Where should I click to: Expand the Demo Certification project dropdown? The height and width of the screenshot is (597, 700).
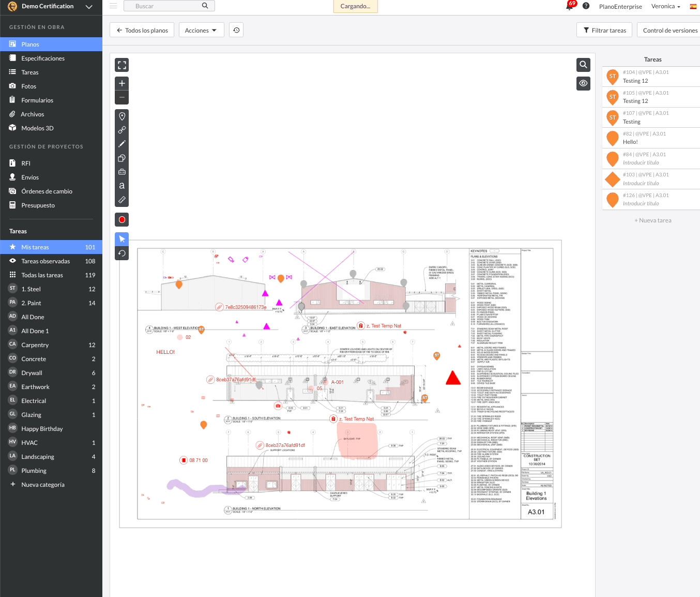89,7
